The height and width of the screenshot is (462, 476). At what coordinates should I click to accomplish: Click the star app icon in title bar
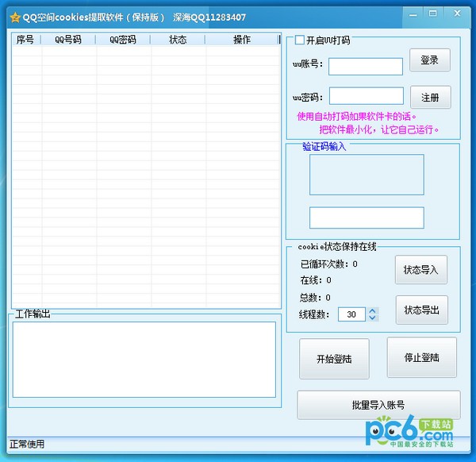point(15,17)
